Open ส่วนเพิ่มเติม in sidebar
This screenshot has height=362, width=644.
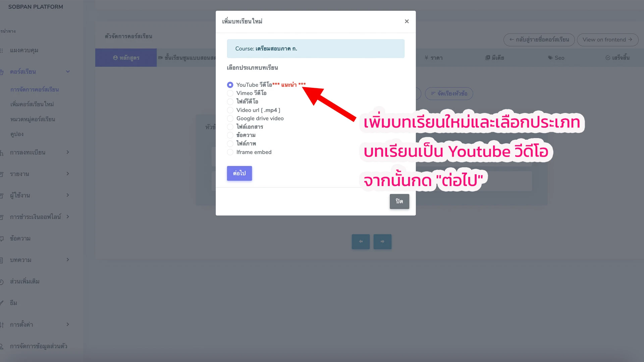pyautogui.click(x=24, y=281)
